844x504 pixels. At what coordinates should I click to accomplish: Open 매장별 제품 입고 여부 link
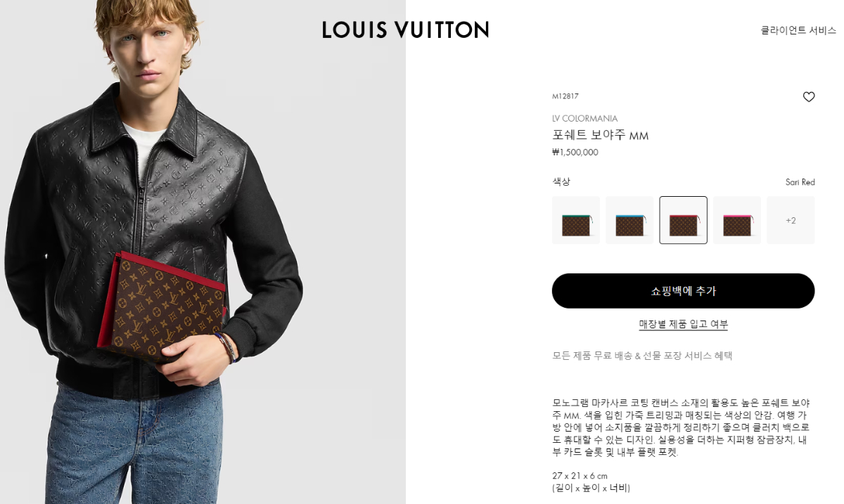pos(684,324)
